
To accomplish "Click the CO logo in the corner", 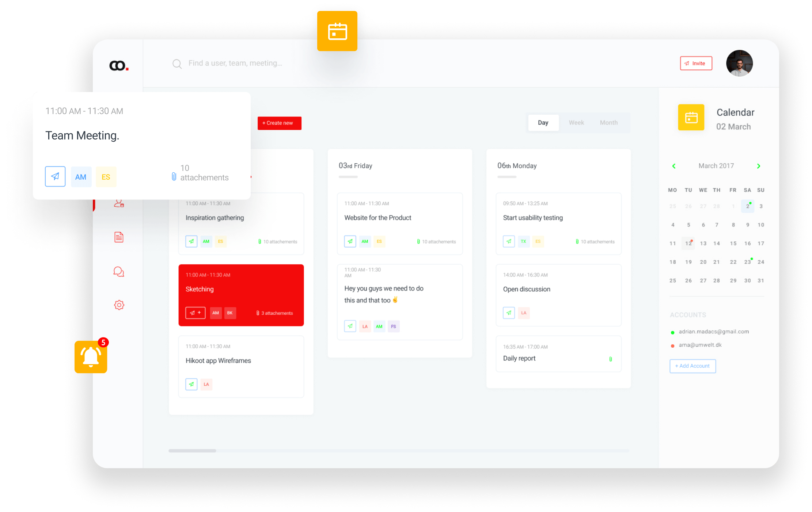I will (118, 66).
